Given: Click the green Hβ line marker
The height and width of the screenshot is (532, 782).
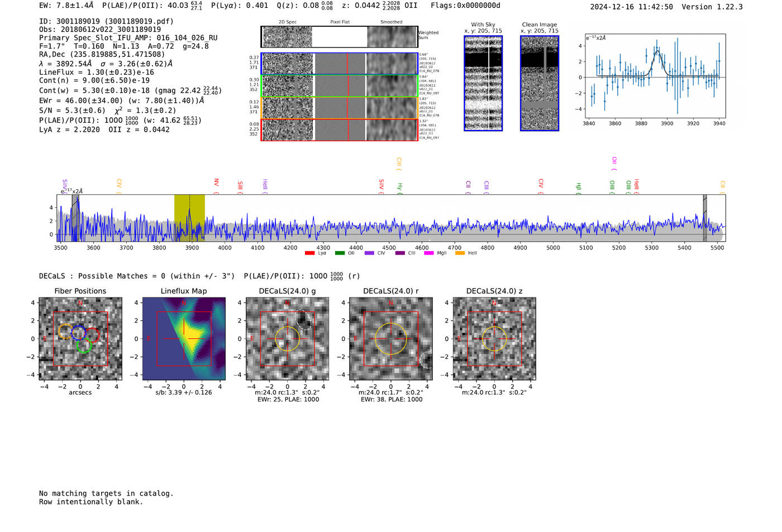Looking at the screenshot, I should coord(579,188).
